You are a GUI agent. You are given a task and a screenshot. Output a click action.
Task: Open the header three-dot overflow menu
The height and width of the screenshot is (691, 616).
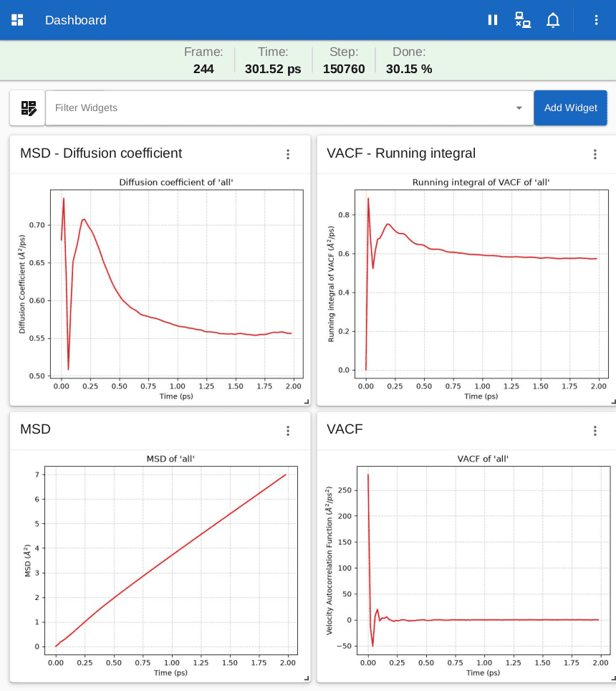tap(596, 20)
